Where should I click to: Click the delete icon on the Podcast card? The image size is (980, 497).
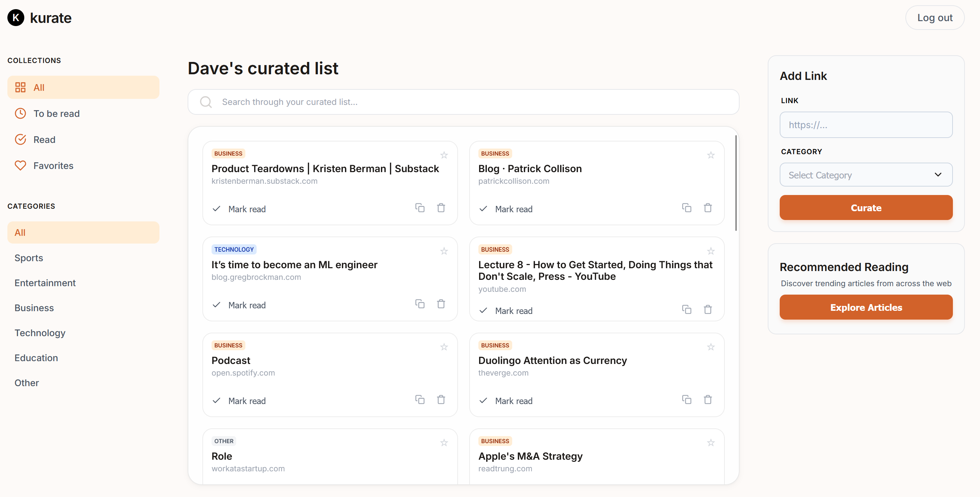[x=441, y=400]
